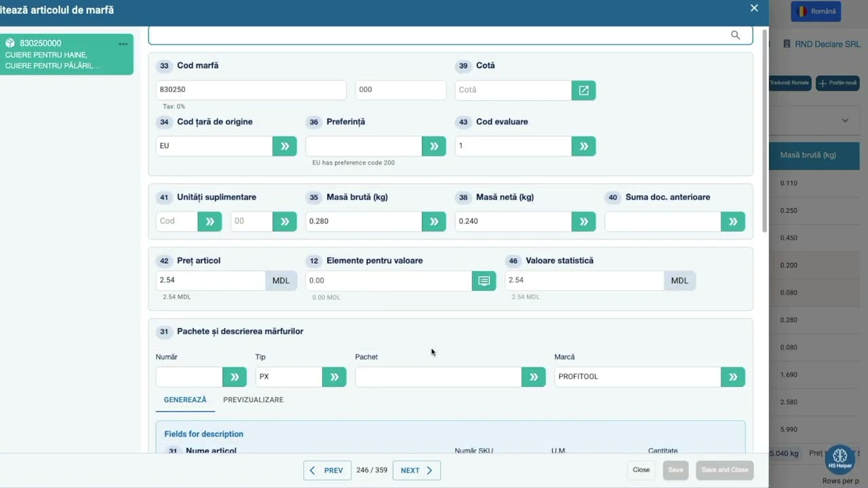Click arrow button for Cod țară de origine

(x=284, y=146)
